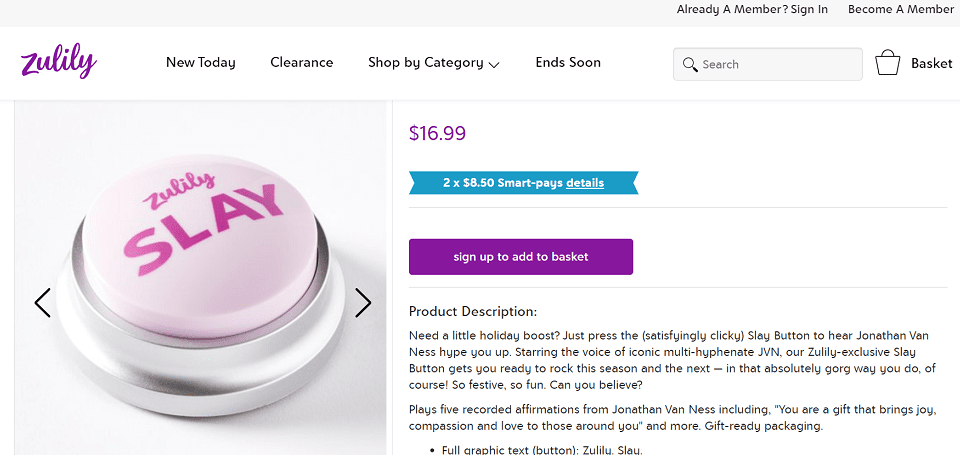This screenshot has height=455, width=960.
Task: Click the Product Description heading
Action: pos(473,311)
